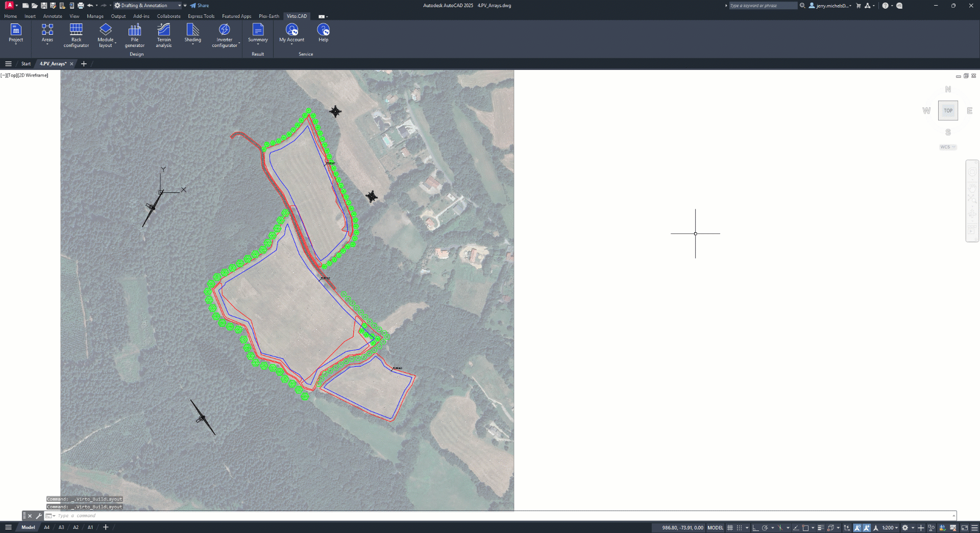The image size is (980, 533).
Task: Expand the ribbon minimize options dropdown
Action: tap(327, 16)
